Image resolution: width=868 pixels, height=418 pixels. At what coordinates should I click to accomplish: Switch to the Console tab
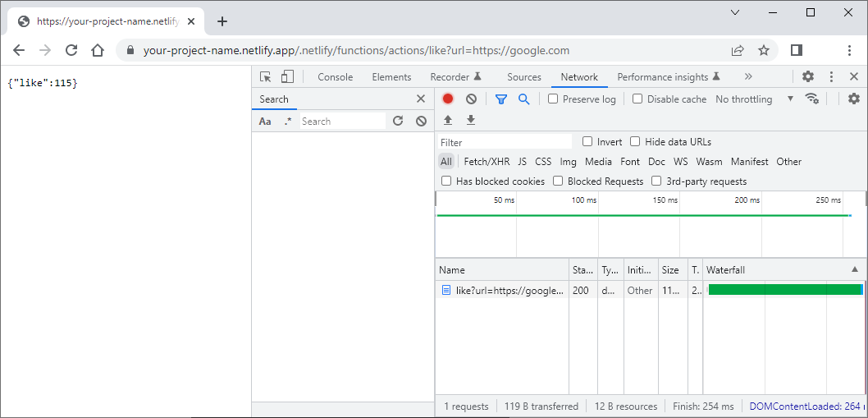[335, 76]
